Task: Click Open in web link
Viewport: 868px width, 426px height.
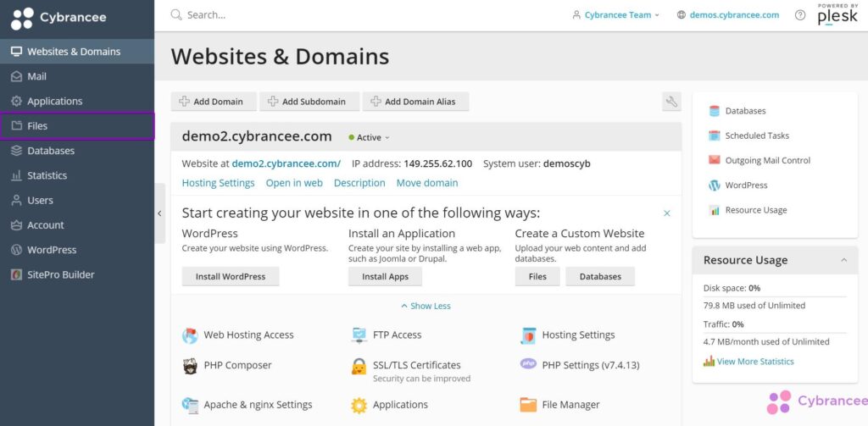Action: tap(294, 183)
